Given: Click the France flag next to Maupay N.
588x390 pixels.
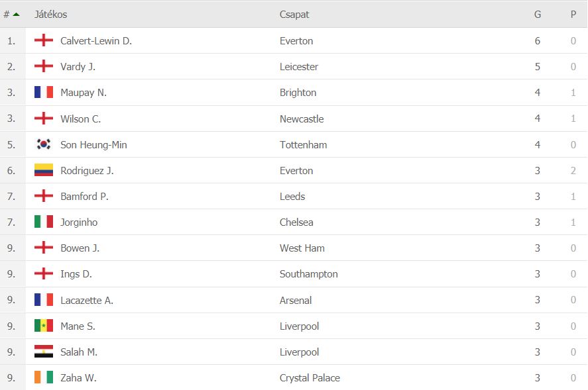Looking at the screenshot, I should pos(44,92).
